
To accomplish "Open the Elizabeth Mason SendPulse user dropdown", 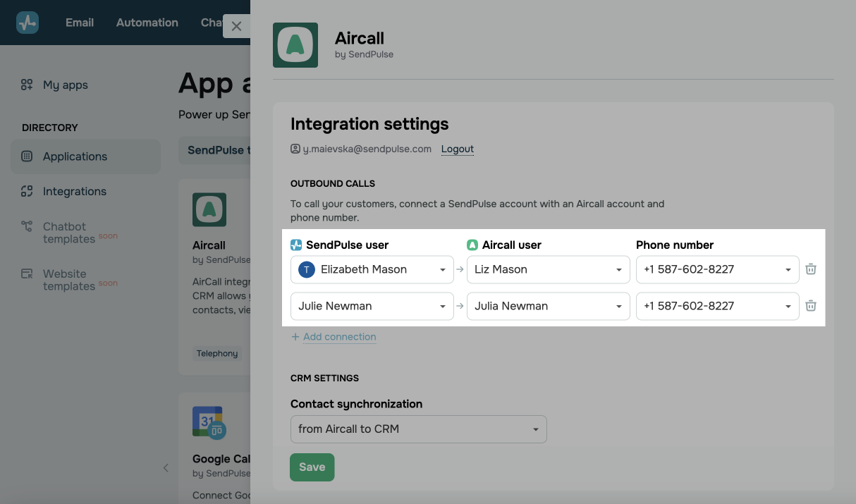I will pos(372,269).
